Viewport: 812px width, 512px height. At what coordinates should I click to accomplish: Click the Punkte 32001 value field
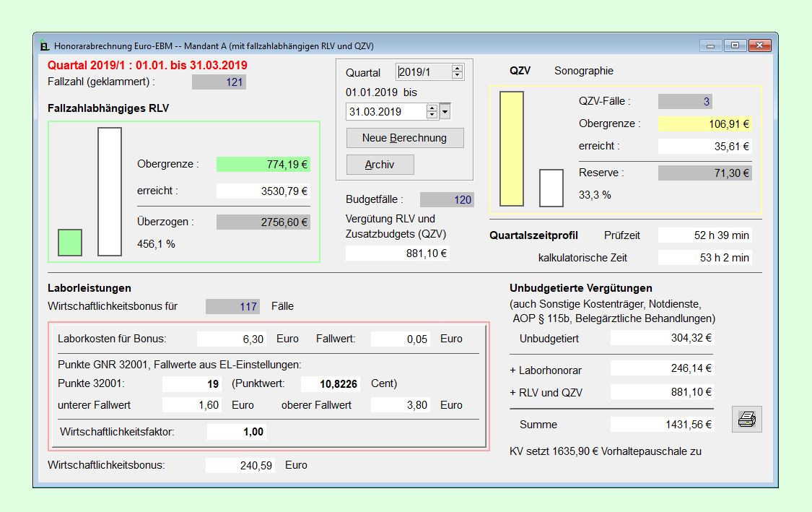pos(192,383)
